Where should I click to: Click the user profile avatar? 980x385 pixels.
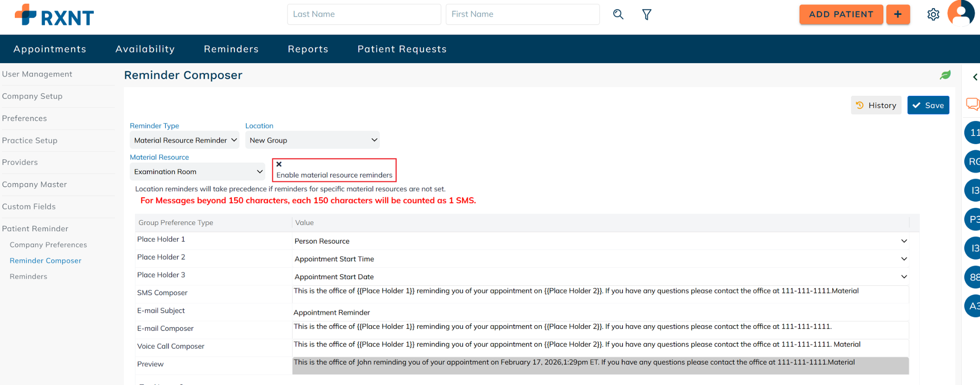(961, 14)
